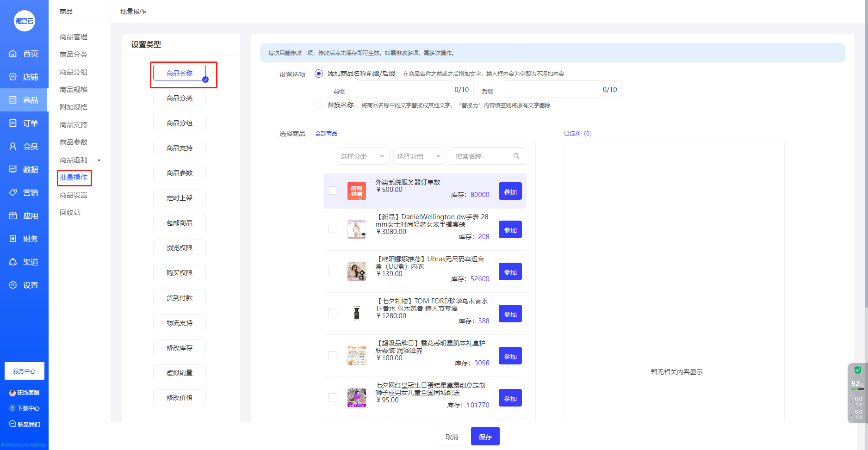Click the green shield icon at right edge
The width and height of the screenshot is (868, 450).
coord(857,370)
